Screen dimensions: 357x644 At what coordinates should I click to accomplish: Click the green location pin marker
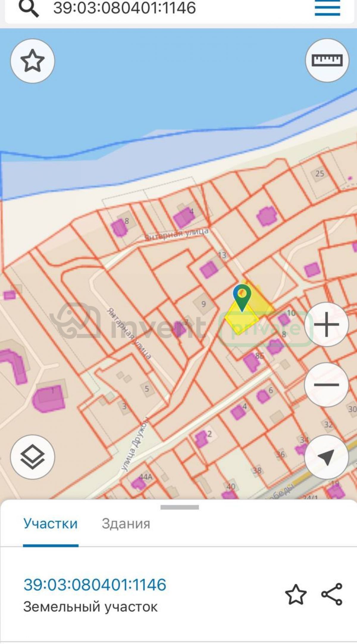point(242,298)
